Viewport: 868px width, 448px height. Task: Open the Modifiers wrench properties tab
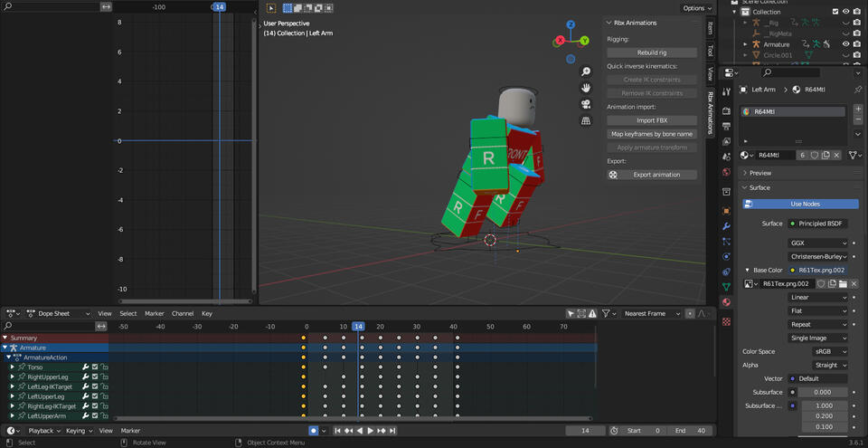726,225
